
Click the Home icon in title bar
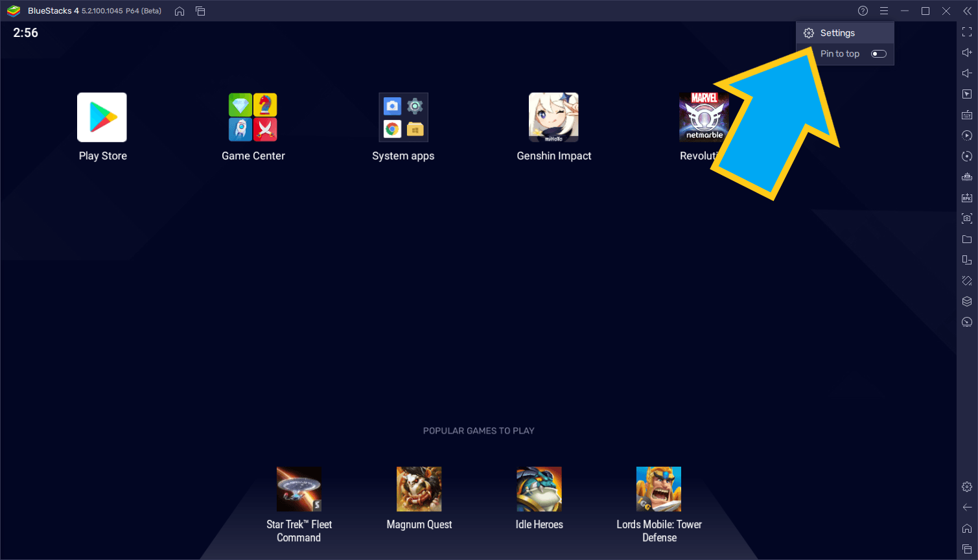click(180, 11)
